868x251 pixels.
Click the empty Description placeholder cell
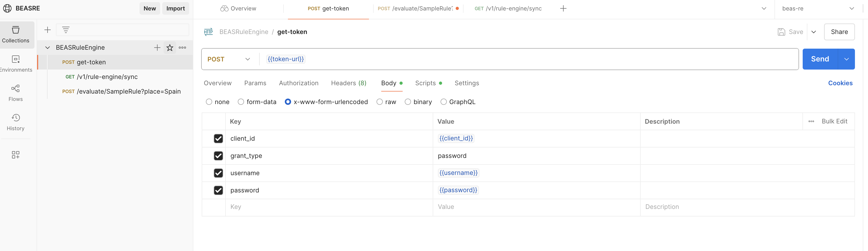[x=747, y=207]
